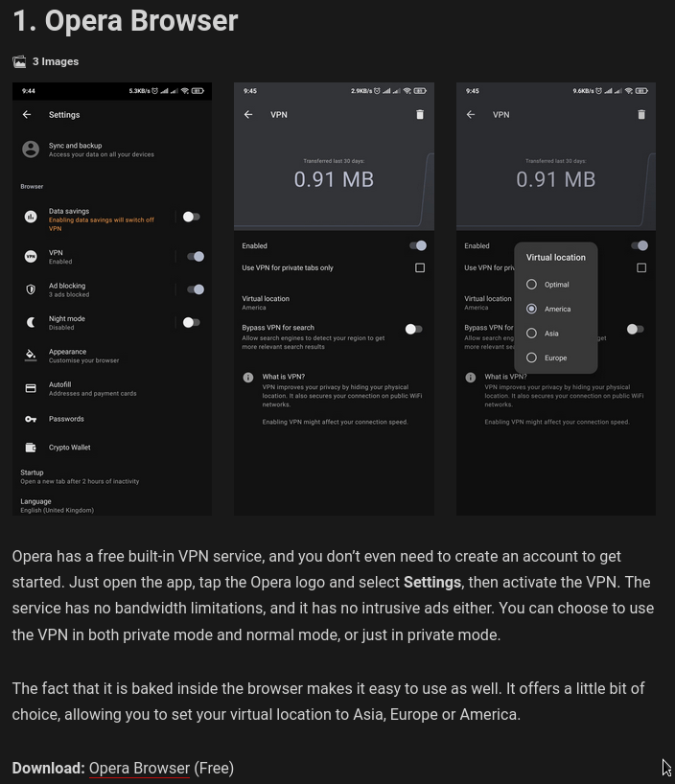Toggle Bypass VPN switch in right screen
Image resolution: width=675 pixels, height=784 pixels.
click(636, 329)
